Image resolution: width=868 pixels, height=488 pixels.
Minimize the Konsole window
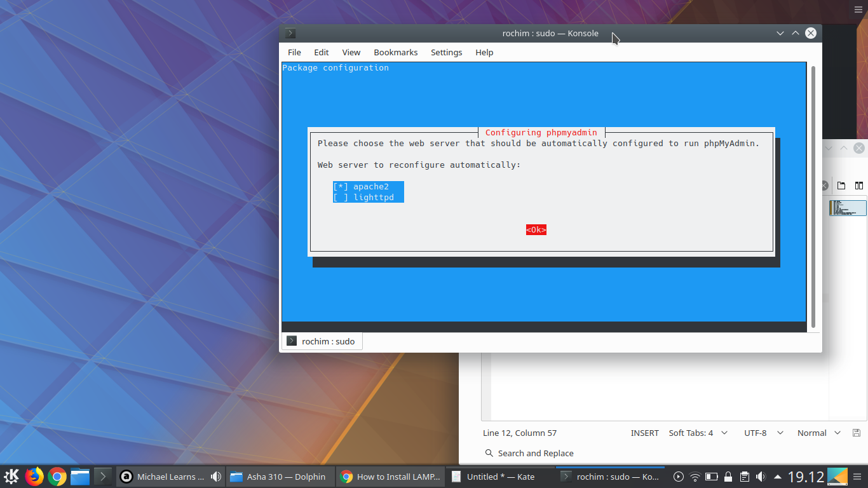[780, 33]
